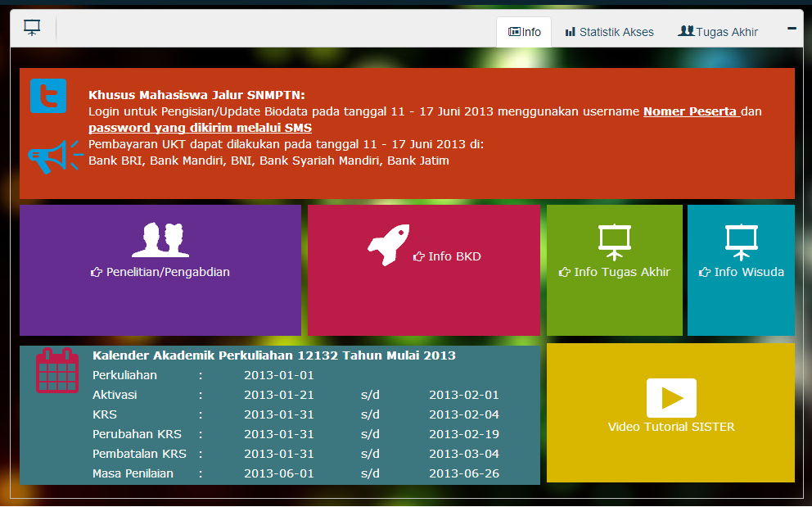Screen dimensions: 812x507
Task: Click the Perkuliahan row label
Action: [124, 375]
